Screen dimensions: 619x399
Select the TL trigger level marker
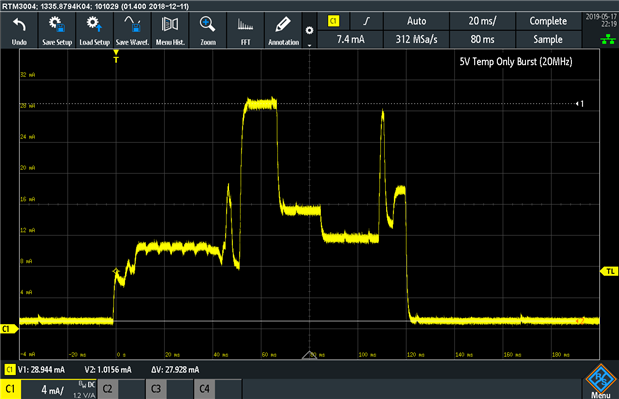tap(610, 272)
